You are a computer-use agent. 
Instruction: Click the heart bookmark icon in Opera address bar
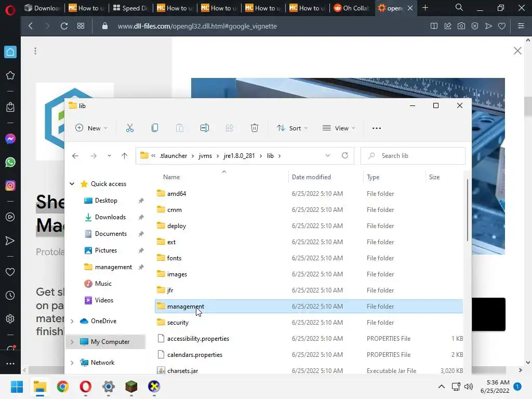tap(502, 26)
